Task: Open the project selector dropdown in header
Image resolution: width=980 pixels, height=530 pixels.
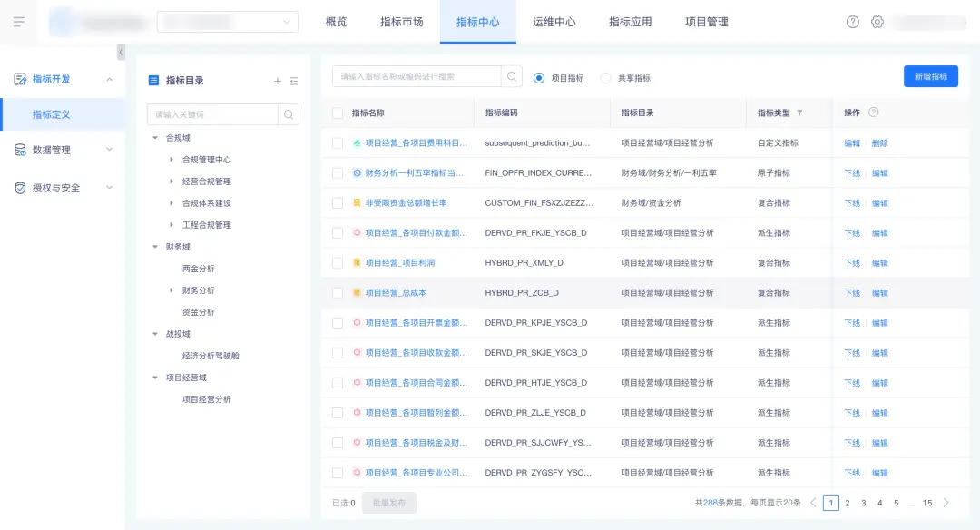Action: pos(228,22)
